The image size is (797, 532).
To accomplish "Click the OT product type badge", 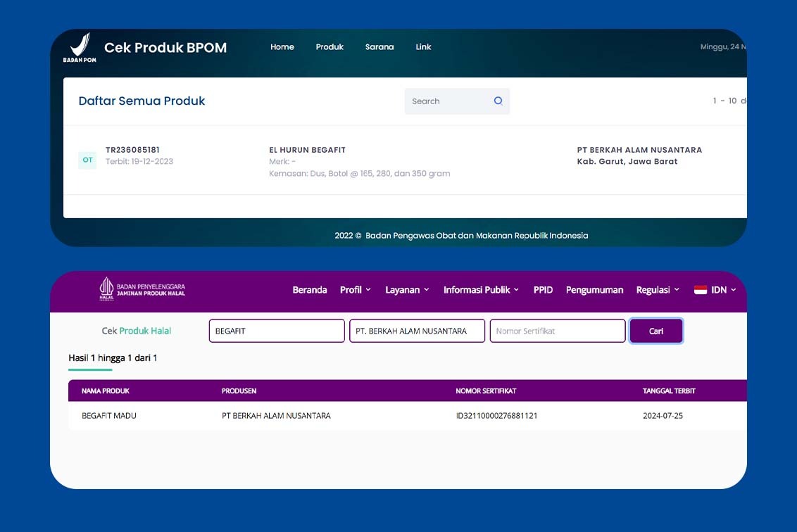I will tap(87, 160).
